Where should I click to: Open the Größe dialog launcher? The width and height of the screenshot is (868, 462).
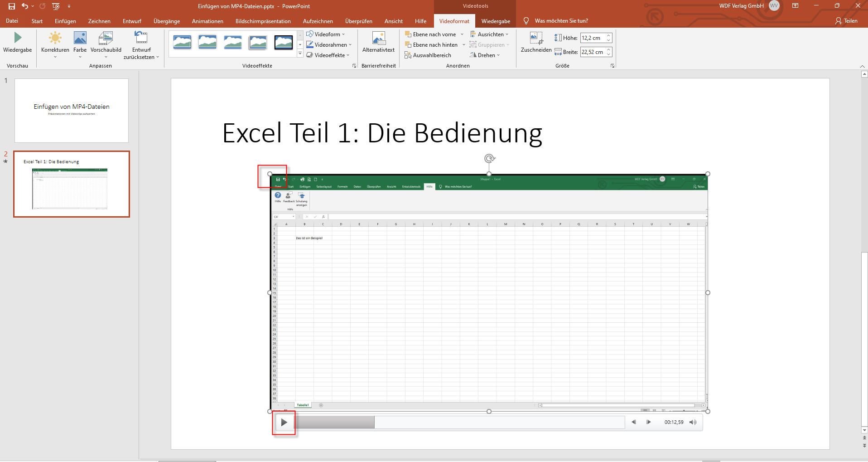pos(612,66)
